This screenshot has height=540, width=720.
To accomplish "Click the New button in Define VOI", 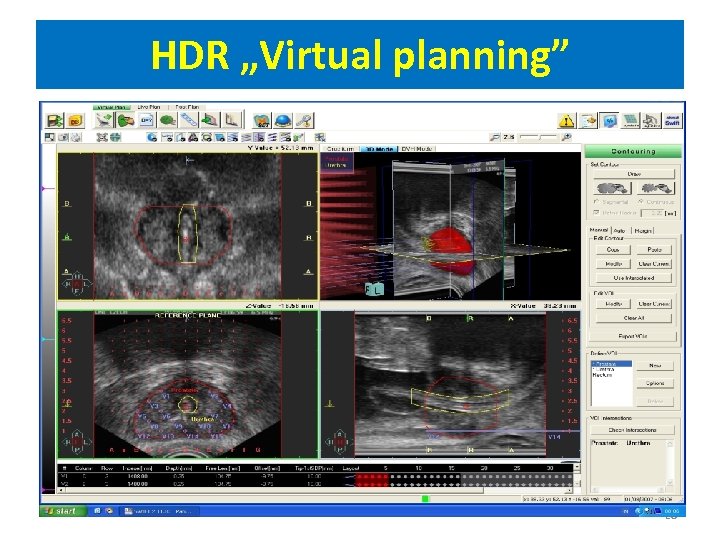I will click(655, 366).
